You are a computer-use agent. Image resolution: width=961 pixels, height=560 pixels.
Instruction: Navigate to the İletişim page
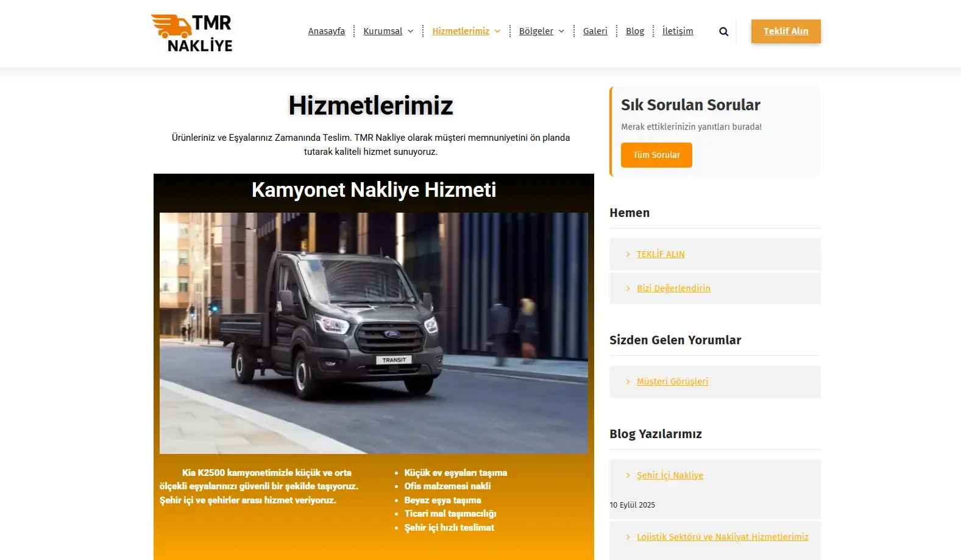(x=677, y=31)
